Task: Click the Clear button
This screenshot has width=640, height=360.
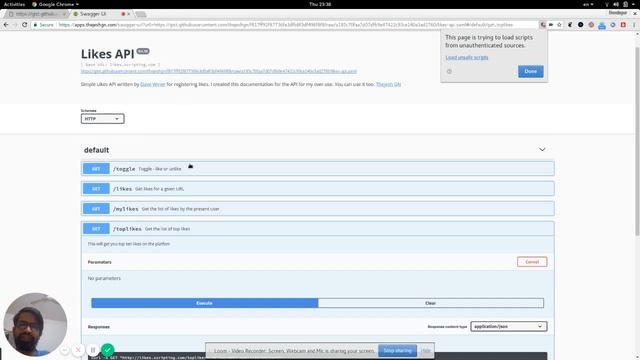Action: tap(431, 303)
